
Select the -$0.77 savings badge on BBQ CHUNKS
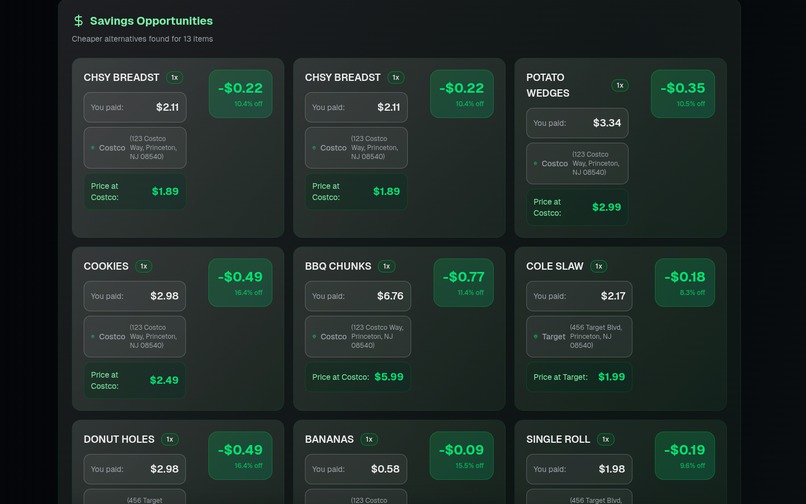pyautogui.click(x=463, y=282)
